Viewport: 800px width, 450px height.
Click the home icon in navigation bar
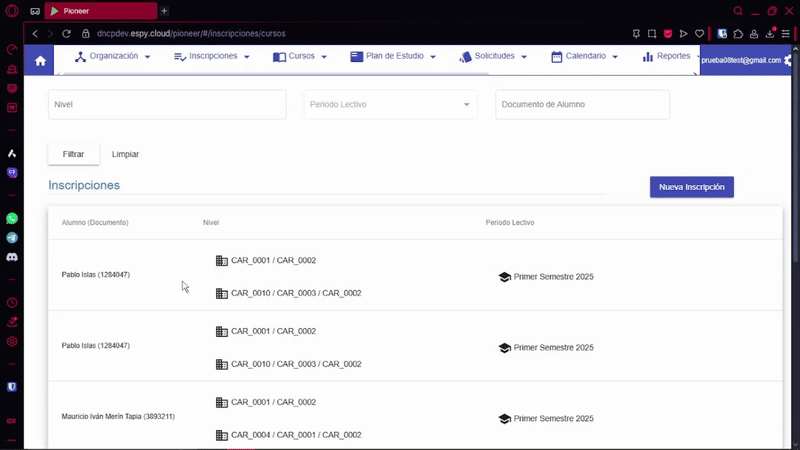[40, 60]
